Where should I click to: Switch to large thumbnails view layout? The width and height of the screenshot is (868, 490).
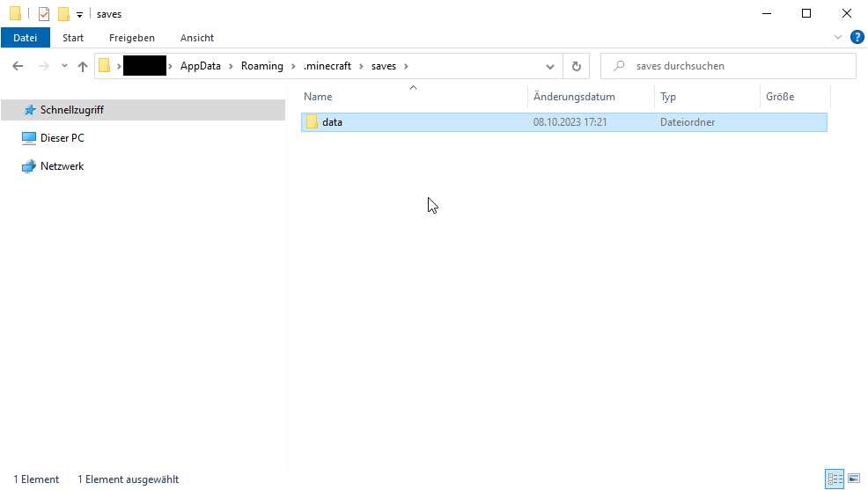click(854, 479)
